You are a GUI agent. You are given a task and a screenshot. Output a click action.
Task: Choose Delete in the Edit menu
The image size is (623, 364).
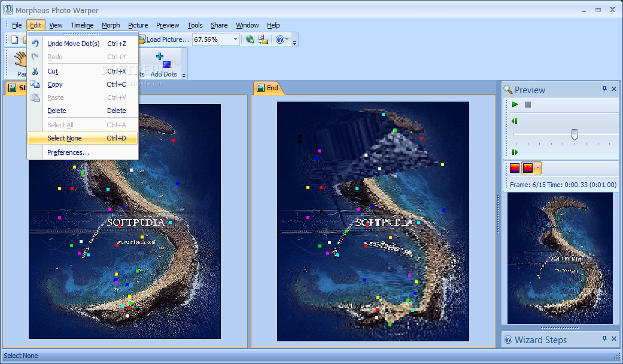pos(83,111)
